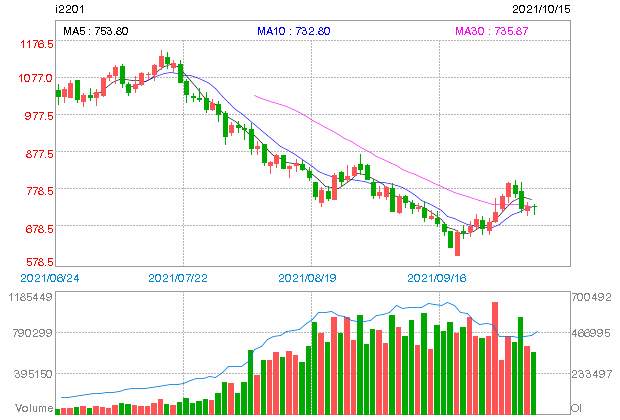Click the 678.5 price axis label

pyautogui.click(x=39, y=229)
